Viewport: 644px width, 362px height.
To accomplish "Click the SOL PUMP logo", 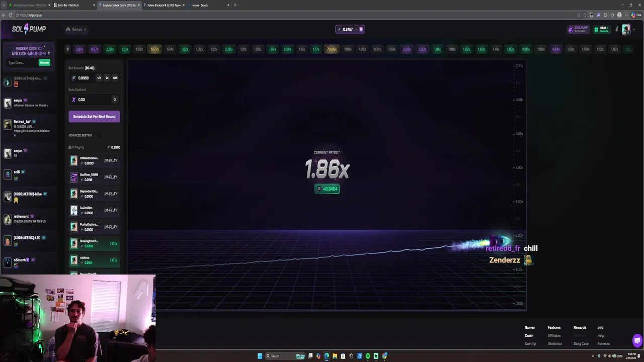I will (x=29, y=29).
